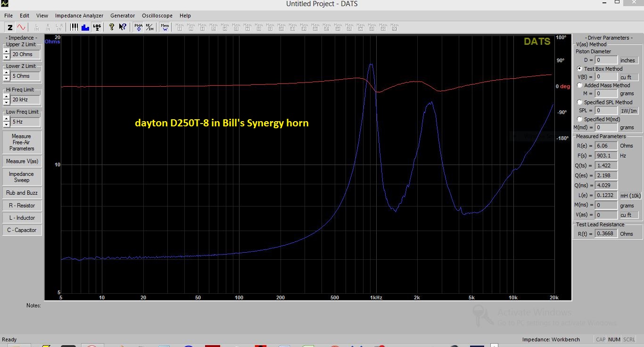
Task: Decrease the Hi Freq Limit with down arrow
Action: pyautogui.click(x=7, y=102)
